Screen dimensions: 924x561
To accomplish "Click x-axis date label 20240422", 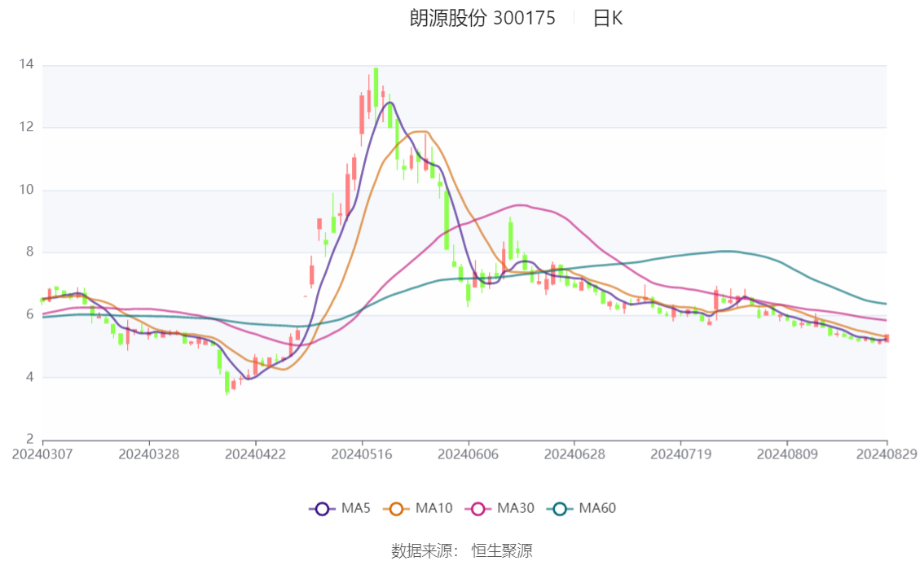I will [255, 454].
